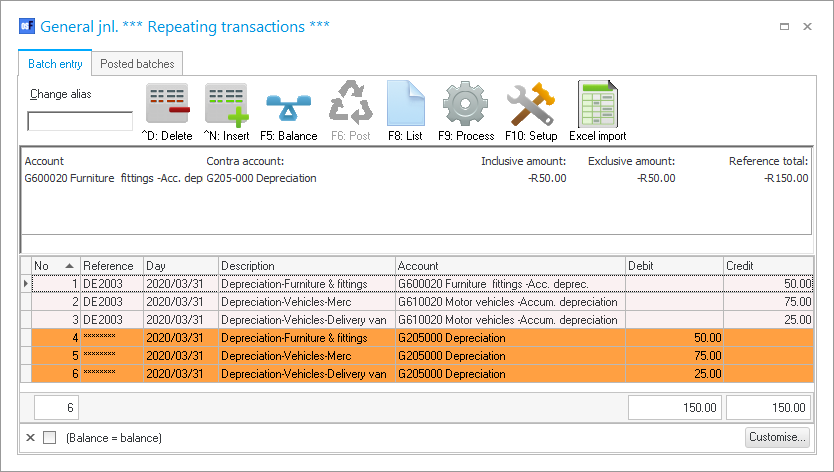Select the Batch entry tab
This screenshot has height=472, width=834.
[x=55, y=64]
